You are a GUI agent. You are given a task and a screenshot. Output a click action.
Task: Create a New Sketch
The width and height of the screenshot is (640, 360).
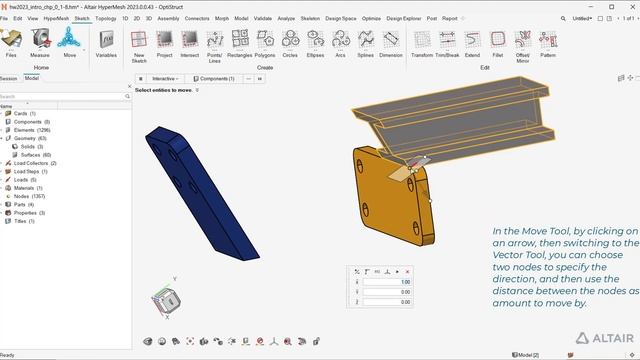139,46
